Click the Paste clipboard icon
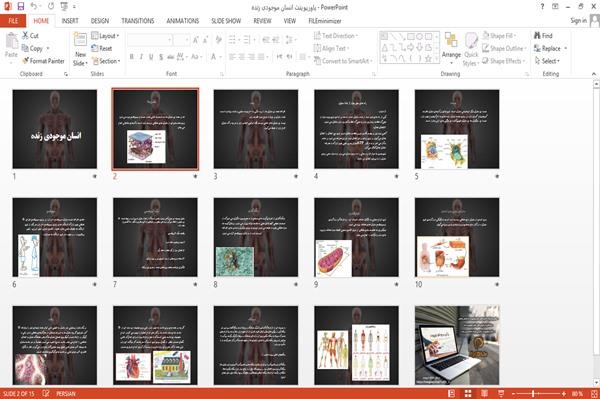This screenshot has width=600, height=399. pos(11,41)
